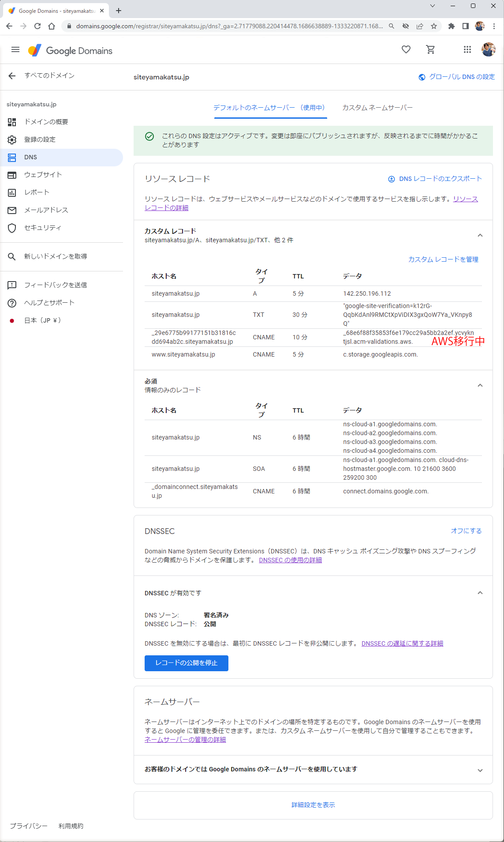This screenshot has height=842, width=504.
Task: Open the browser extensions puzzle icon
Action: pyautogui.click(x=451, y=26)
